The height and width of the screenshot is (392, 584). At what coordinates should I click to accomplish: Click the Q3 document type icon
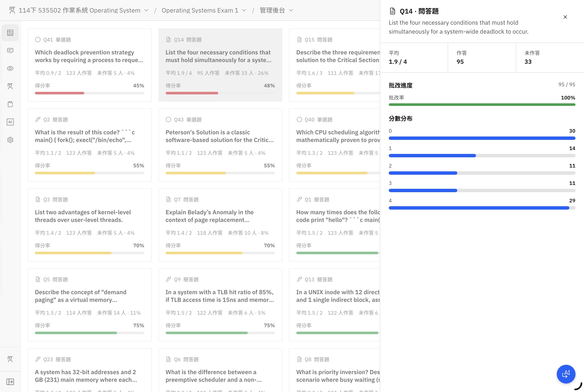[x=38, y=199]
